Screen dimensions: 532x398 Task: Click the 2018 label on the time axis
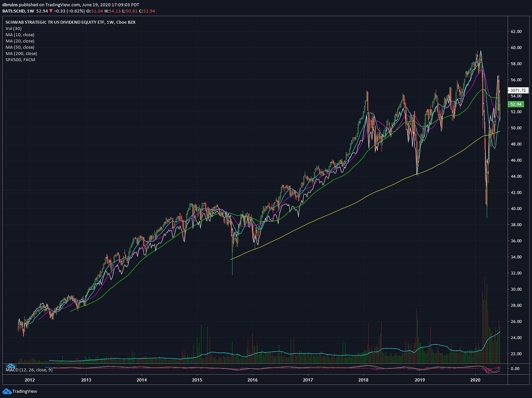(363, 380)
